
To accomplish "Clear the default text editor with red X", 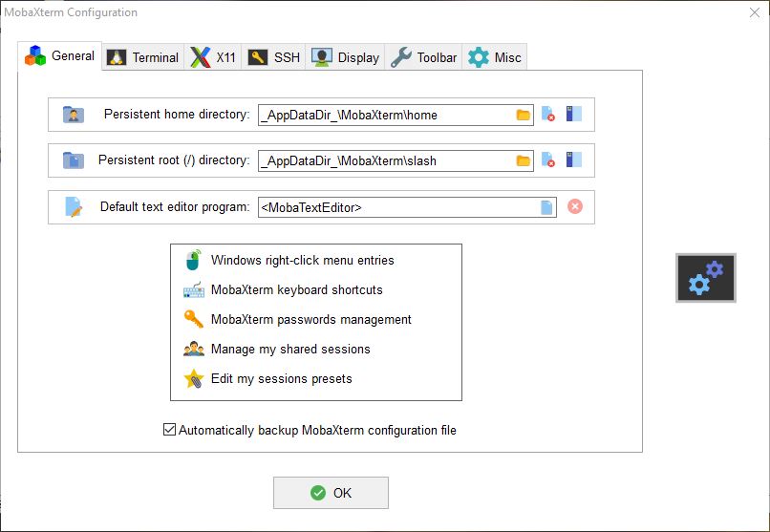I will tap(575, 206).
